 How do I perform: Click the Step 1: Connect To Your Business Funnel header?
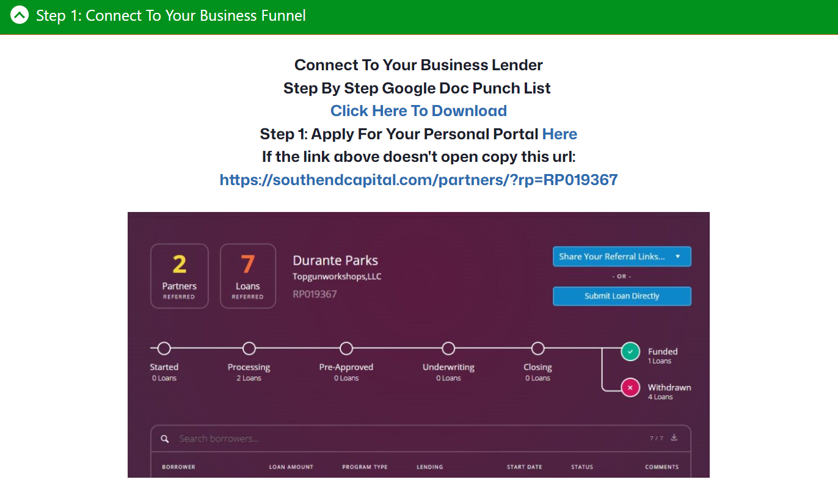point(419,16)
